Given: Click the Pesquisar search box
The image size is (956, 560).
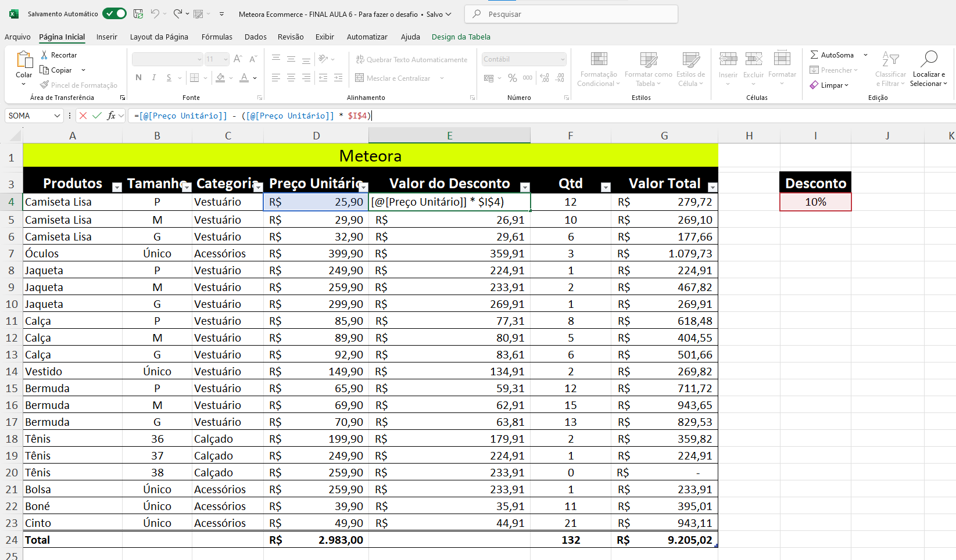Looking at the screenshot, I should (571, 14).
